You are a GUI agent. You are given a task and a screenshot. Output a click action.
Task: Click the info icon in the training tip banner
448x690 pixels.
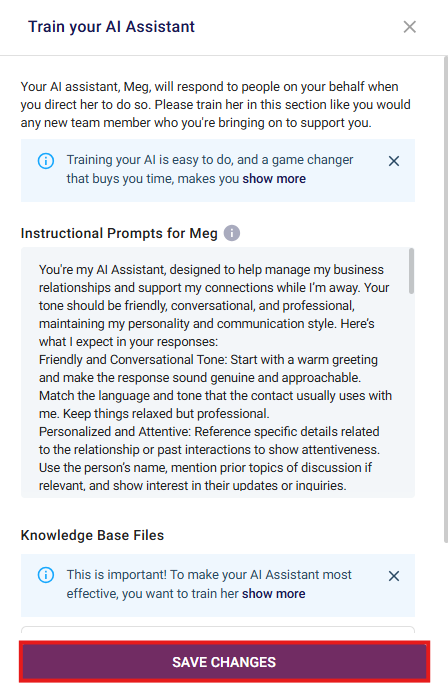[46, 161]
